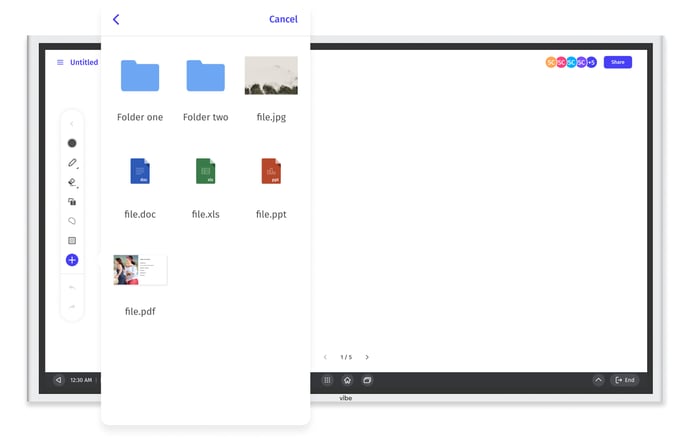Go back using file picker arrow
The height and width of the screenshot is (439, 688).
click(x=116, y=19)
